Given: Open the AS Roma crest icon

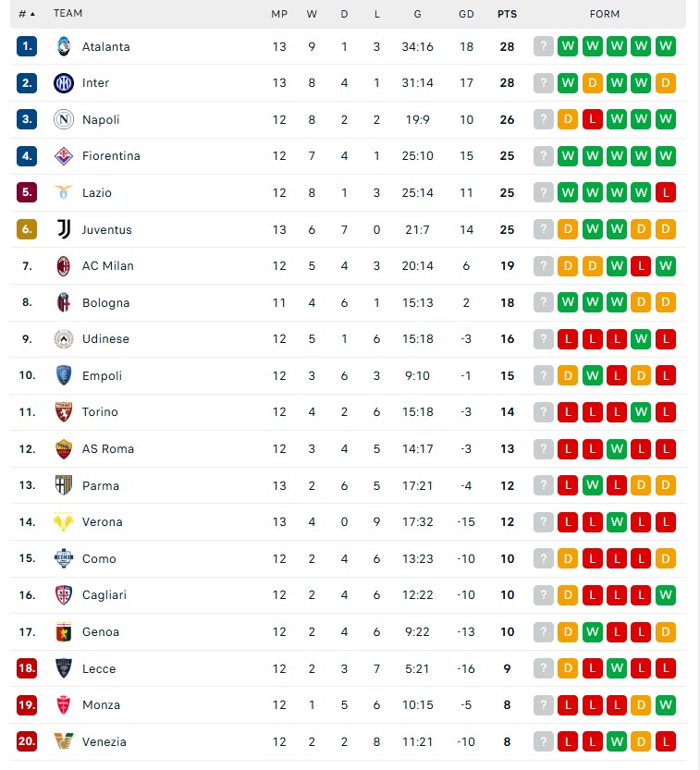Looking at the screenshot, I should (64, 449).
